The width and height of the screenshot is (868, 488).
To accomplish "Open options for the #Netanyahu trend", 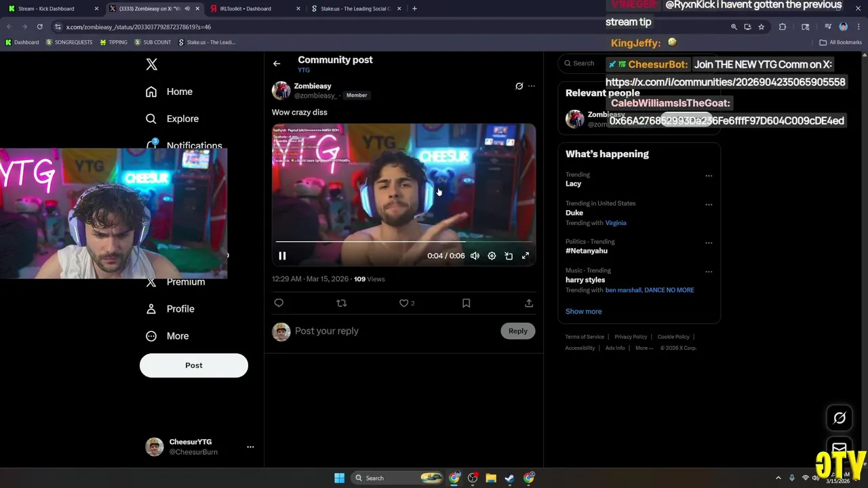I will (x=709, y=243).
